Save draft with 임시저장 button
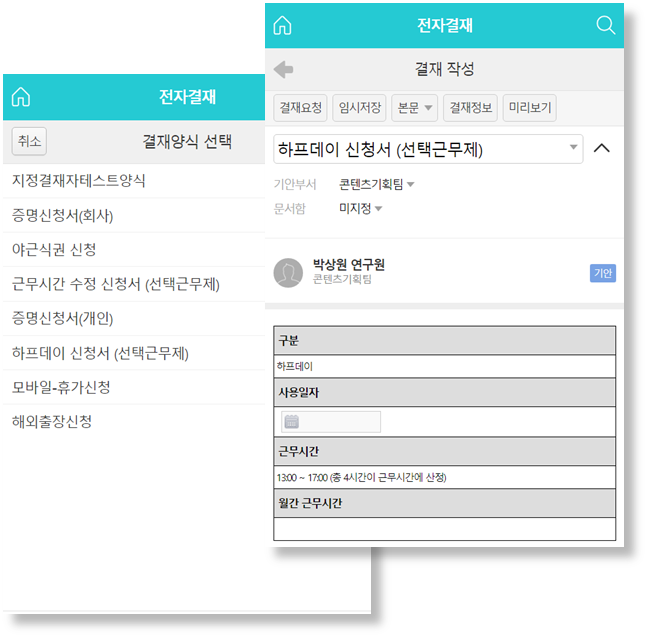 point(360,108)
